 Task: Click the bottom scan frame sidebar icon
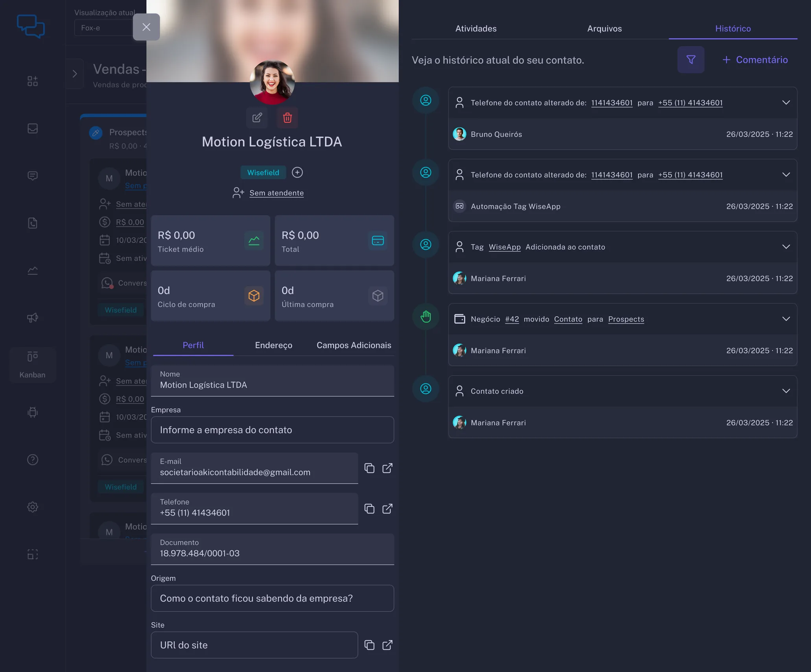point(33,554)
